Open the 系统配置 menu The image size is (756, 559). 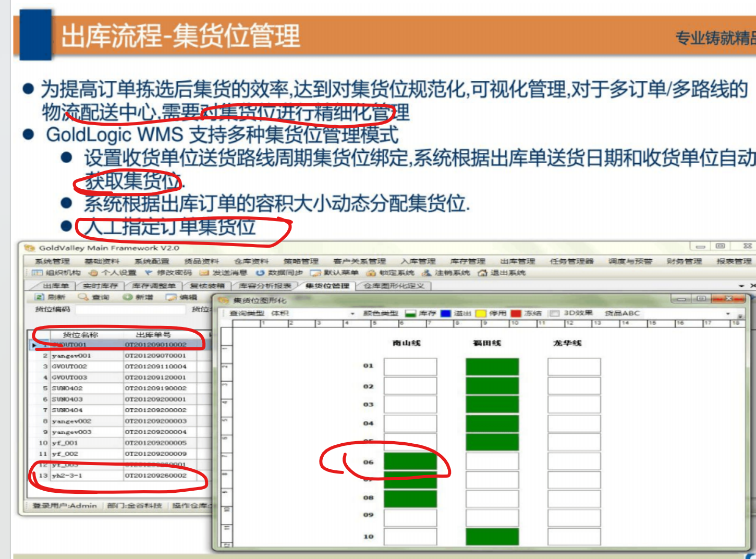(152, 261)
